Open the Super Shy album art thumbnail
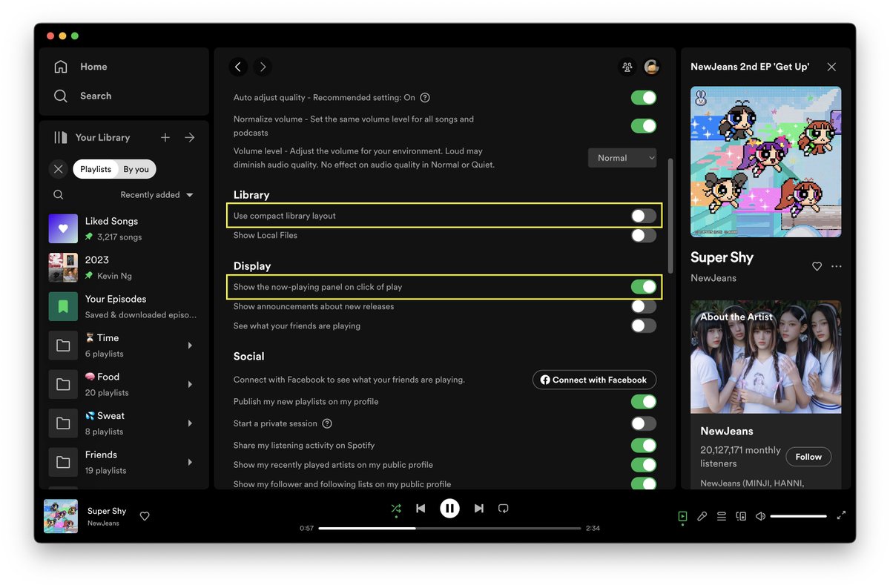 tap(61, 516)
